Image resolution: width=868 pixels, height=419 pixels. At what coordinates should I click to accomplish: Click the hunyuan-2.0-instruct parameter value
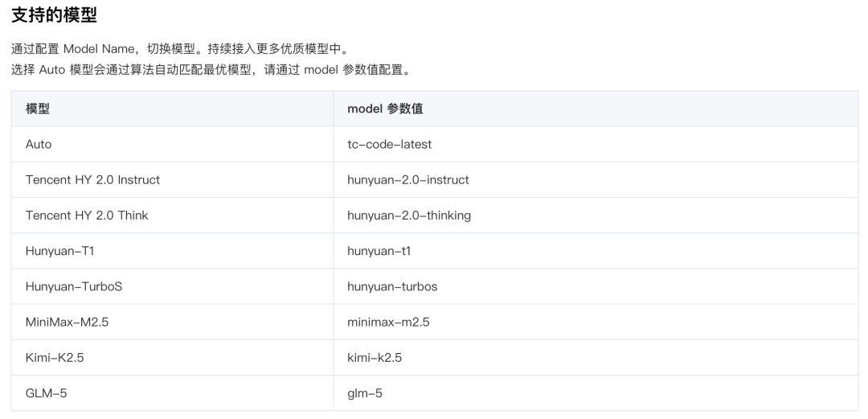[407, 180]
